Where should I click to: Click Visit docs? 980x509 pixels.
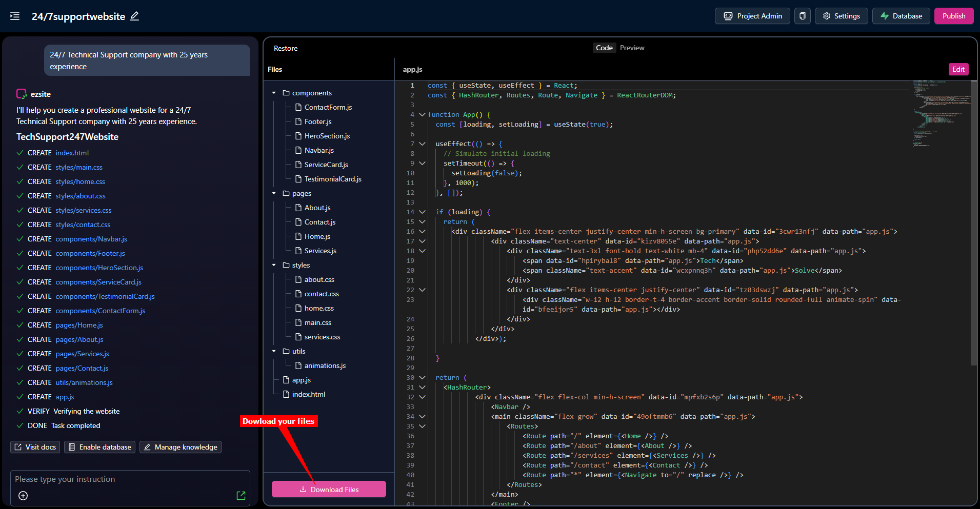point(35,447)
